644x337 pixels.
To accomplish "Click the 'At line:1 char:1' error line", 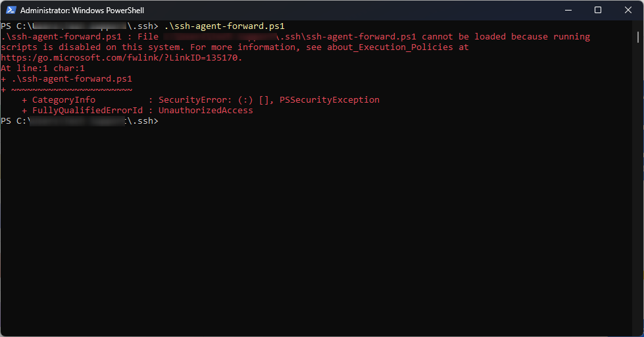I will pyautogui.click(x=43, y=68).
